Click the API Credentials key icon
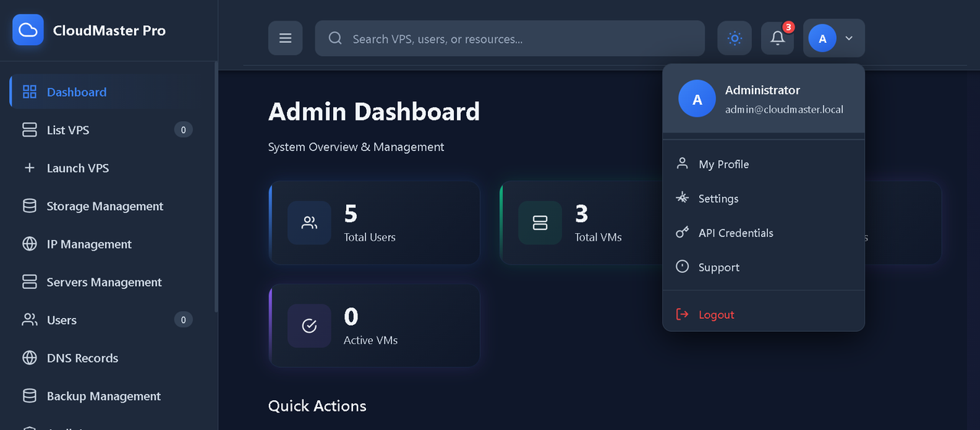The width and height of the screenshot is (980, 430). click(682, 232)
